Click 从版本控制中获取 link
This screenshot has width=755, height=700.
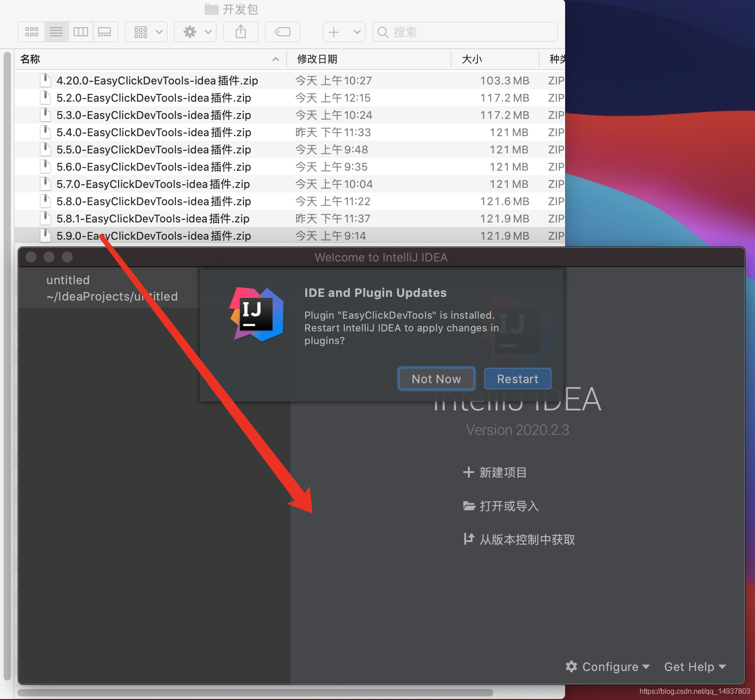(x=527, y=540)
